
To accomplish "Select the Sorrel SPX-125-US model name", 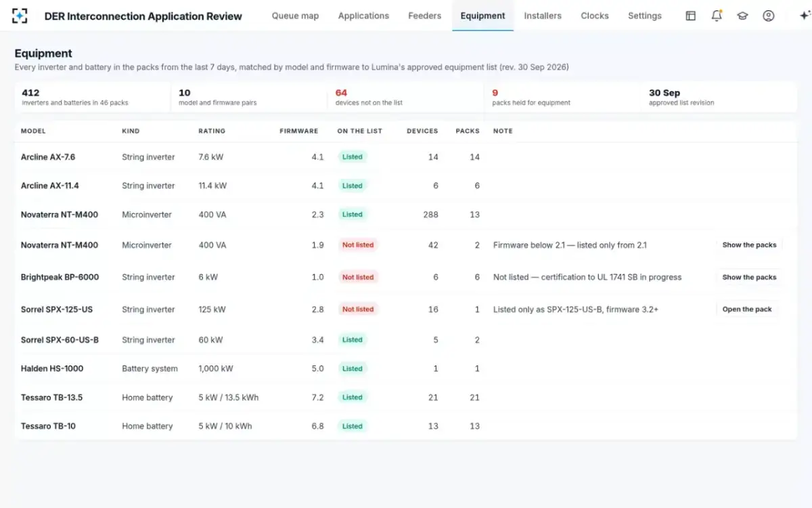I will (x=57, y=310).
